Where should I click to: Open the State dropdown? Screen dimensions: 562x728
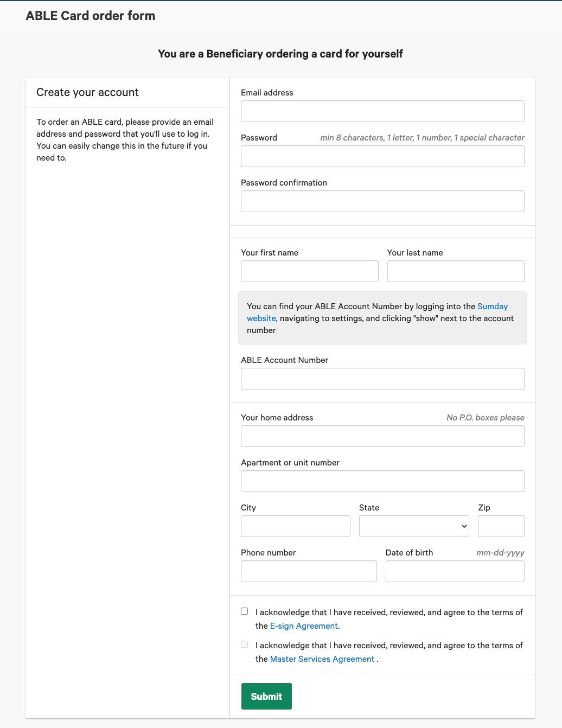point(414,526)
